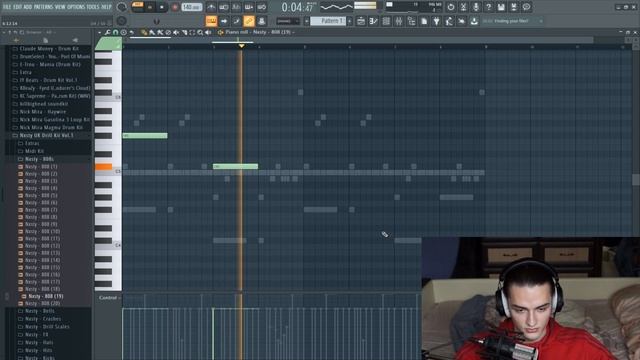Select sample Nasty - 808 (20)

(x=42, y=304)
